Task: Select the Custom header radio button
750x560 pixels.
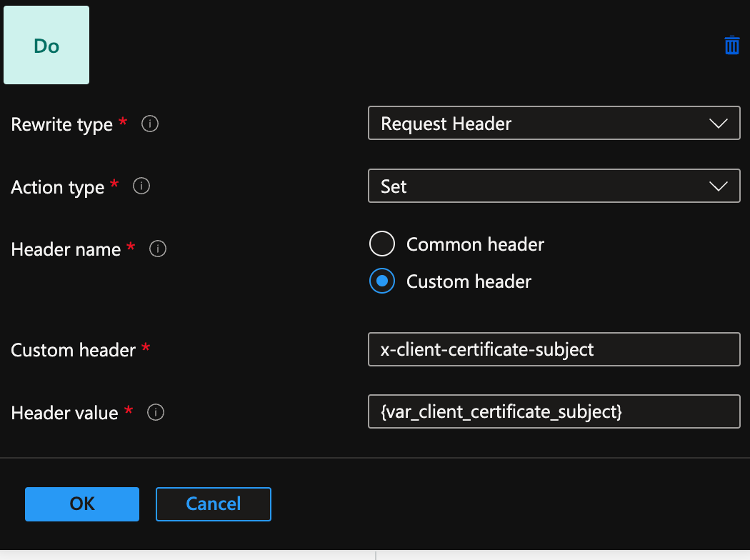Action: (382, 281)
